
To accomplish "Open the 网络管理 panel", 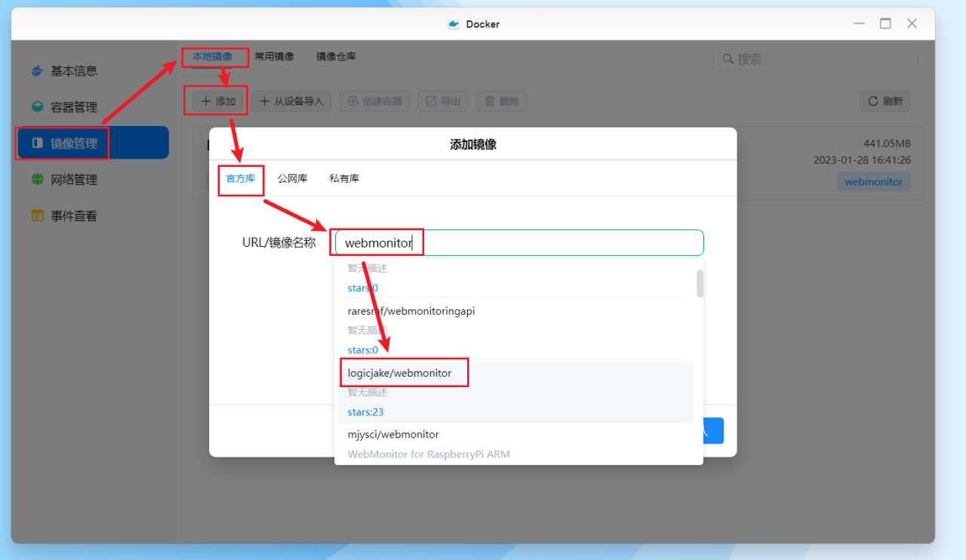I will tap(75, 179).
